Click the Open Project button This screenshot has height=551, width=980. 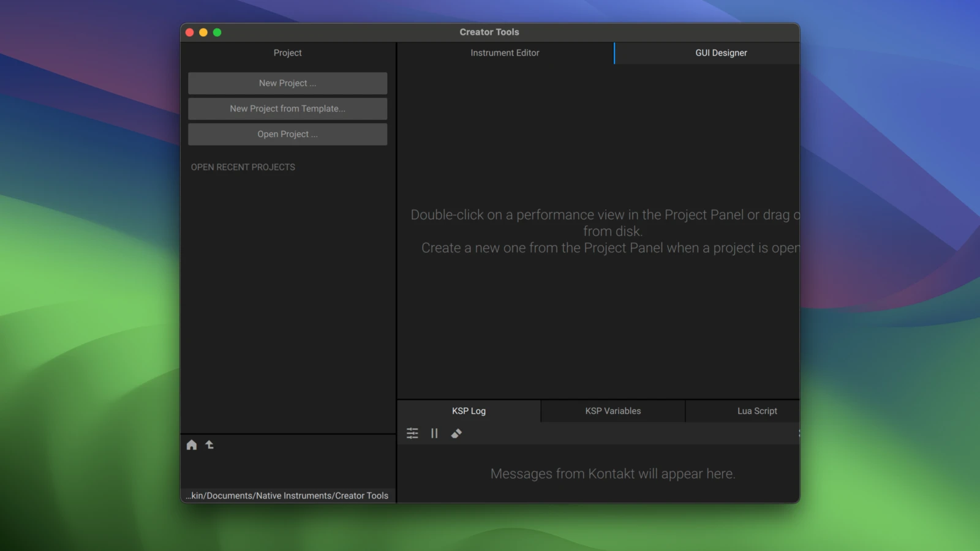[287, 135]
